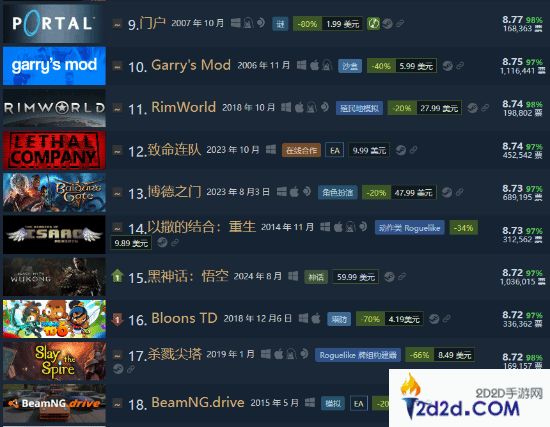This screenshot has height=427, width=550.
Task: Click the 27.99 price button for RimWorld
Action: pyautogui.click(x=439, y=108)
